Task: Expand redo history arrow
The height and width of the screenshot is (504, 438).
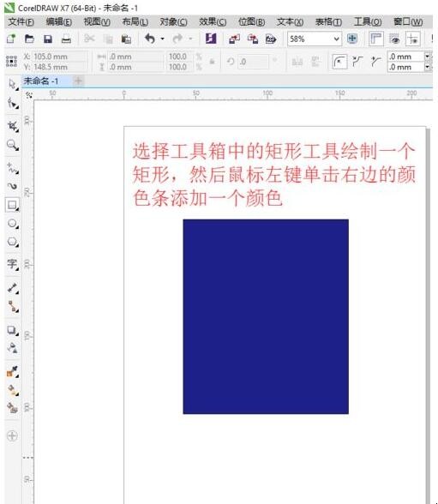Action: click(191, 39)
